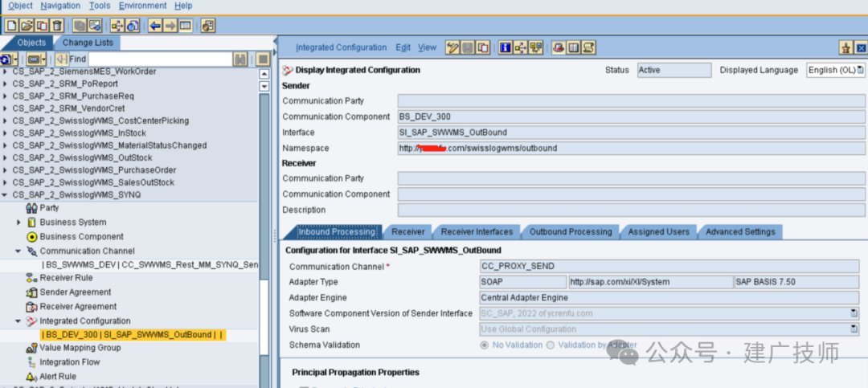Select the Value Mapping Group tree item
This screenshot has height=388, width=868.
coord(80,348)
